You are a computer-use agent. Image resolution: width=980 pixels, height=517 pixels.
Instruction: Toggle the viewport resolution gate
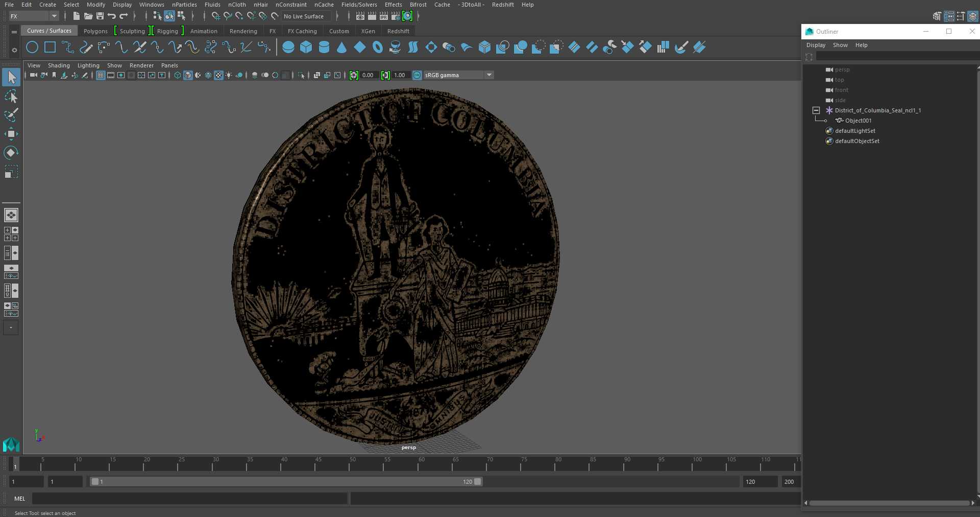121,75
